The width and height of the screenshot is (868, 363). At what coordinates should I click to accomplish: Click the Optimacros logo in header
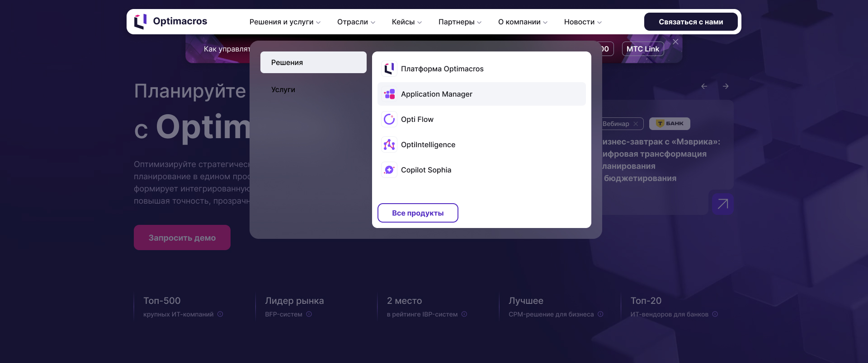[170, 21]
